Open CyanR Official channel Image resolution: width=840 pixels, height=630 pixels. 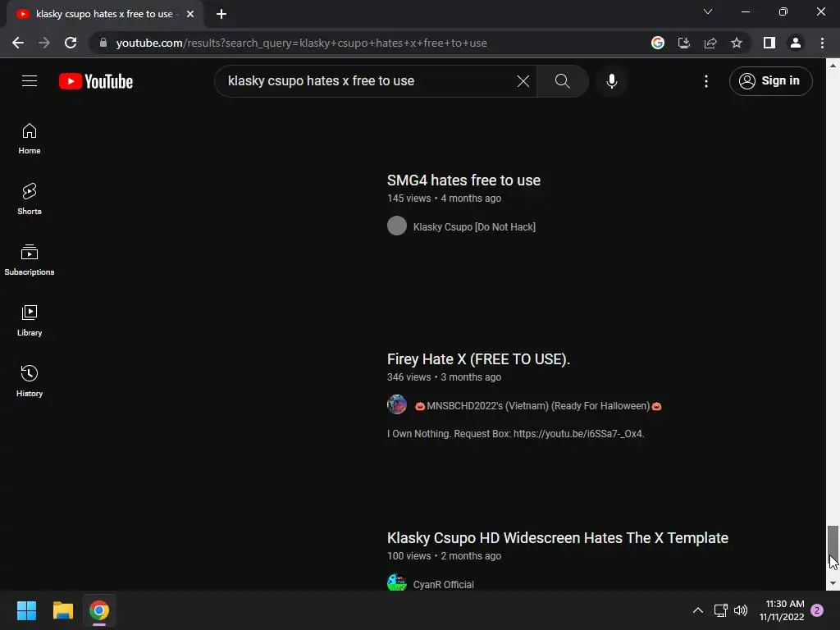[x=443, y=584]
